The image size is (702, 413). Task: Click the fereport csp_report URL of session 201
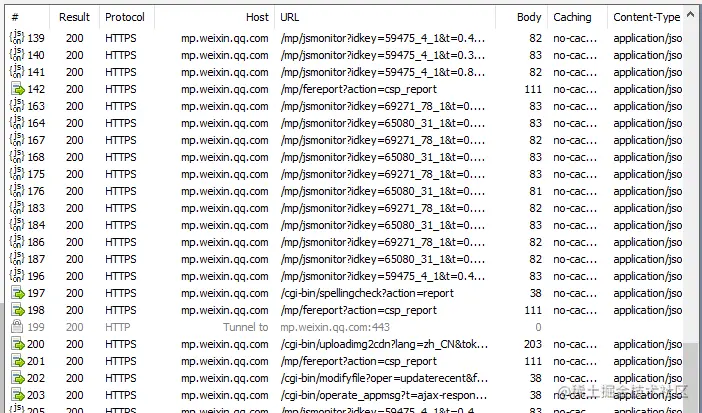(x=359, y=361)
